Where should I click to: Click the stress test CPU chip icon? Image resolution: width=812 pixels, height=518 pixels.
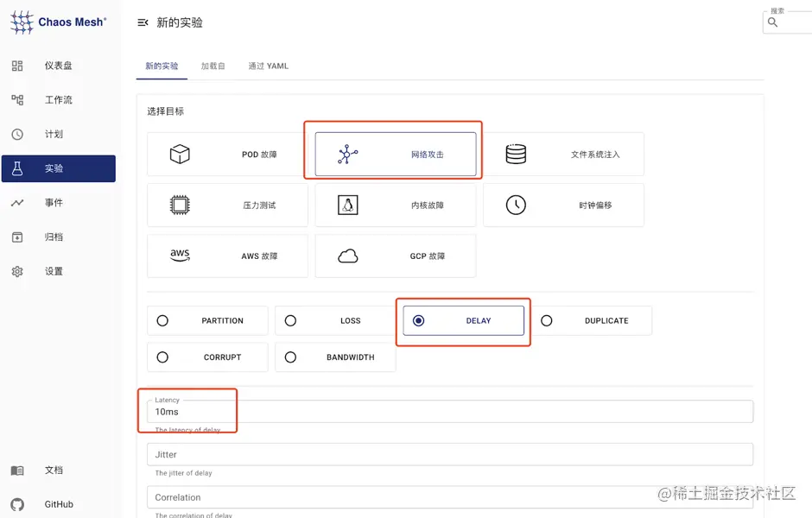pyautogui.click(x=180, y=205)
